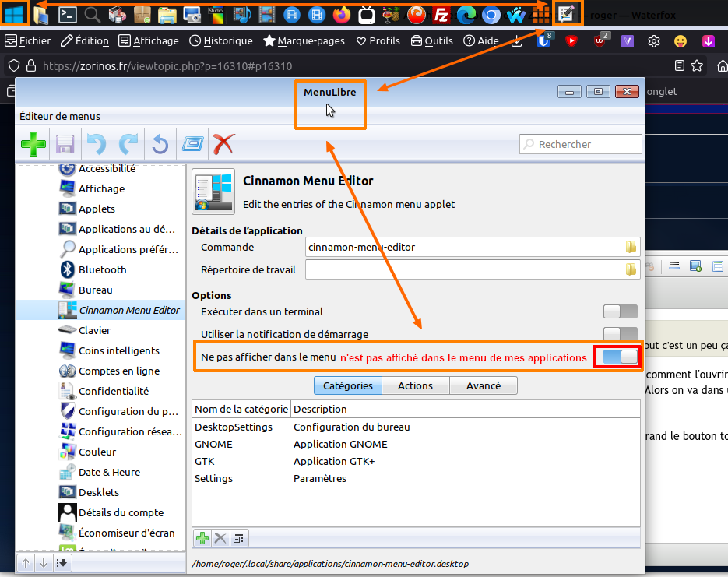Screen dimensions: 728x577
Task: Click the Rechercher search field
Action: (x=580, y=144)
